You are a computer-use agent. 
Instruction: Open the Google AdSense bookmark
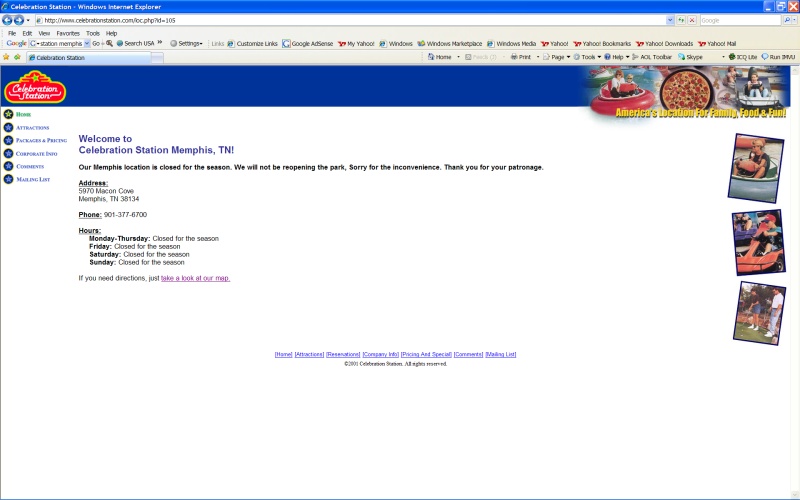click(x=308, y=43)
